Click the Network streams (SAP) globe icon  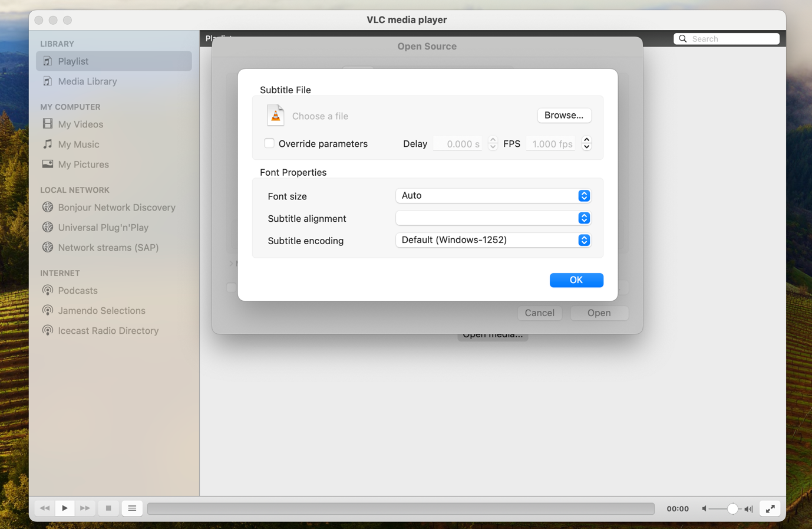click(x=48, y=248)
